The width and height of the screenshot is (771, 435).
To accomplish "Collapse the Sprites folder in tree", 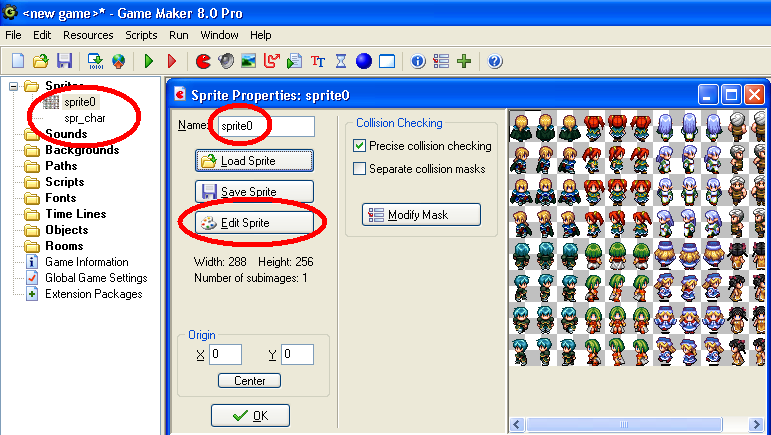I will 13,87.
